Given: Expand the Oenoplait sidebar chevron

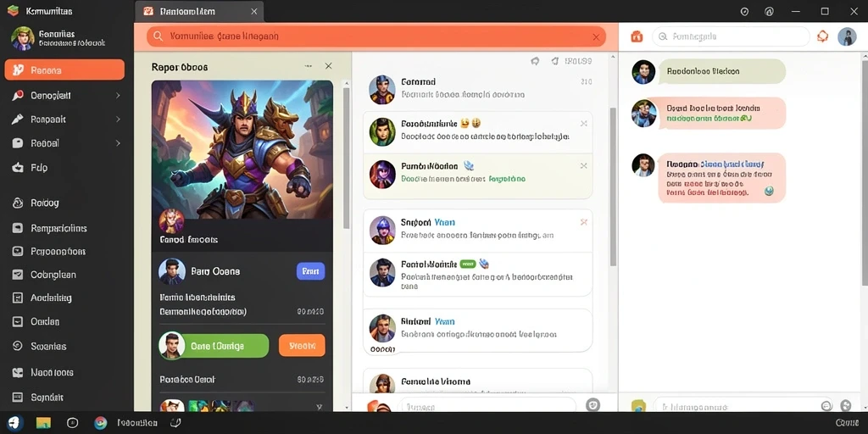Looking at the screenshot, I should tap(118, 95).
